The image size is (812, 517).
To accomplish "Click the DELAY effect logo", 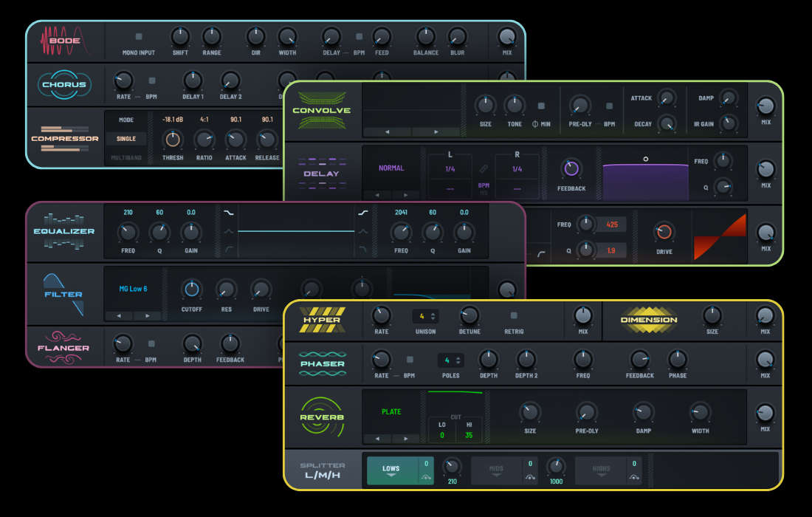I will point(322,174).
